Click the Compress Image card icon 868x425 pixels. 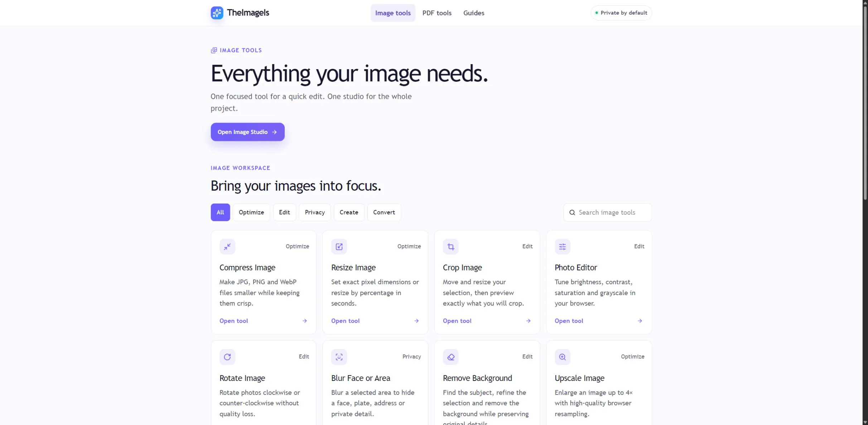(227, 247)
